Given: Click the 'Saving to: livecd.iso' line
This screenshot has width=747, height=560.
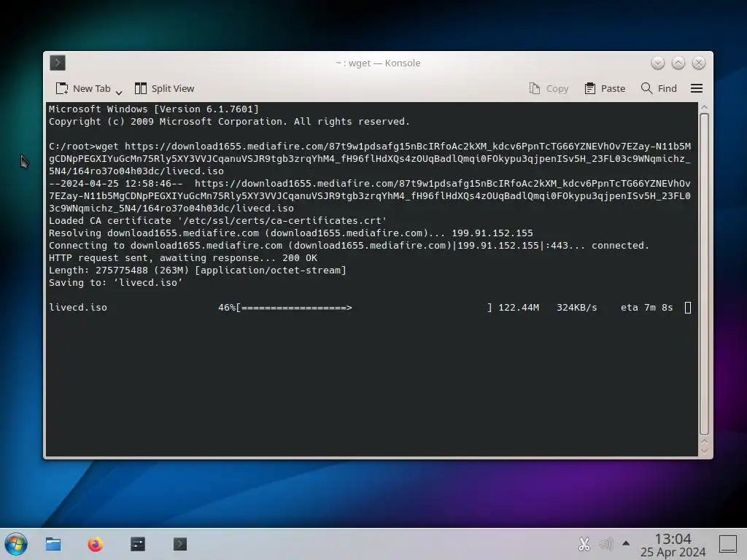Looking at the screenshot, I should pos(115,283).
